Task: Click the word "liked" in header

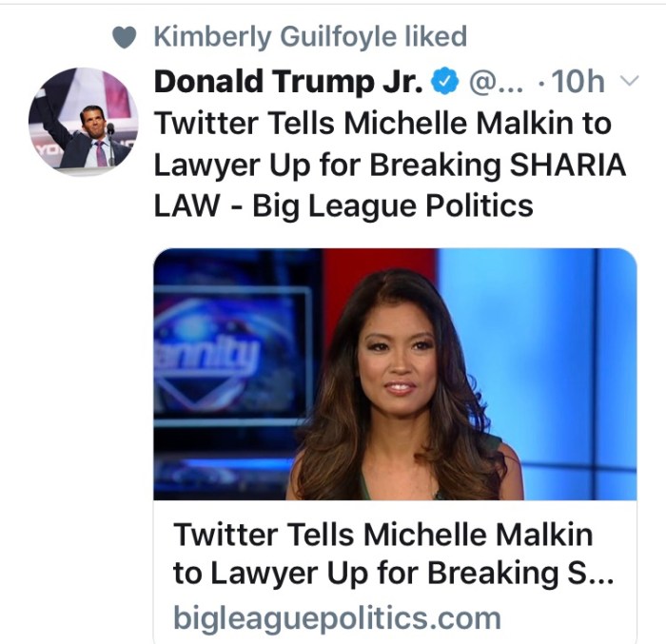Action: pos(435,37)
